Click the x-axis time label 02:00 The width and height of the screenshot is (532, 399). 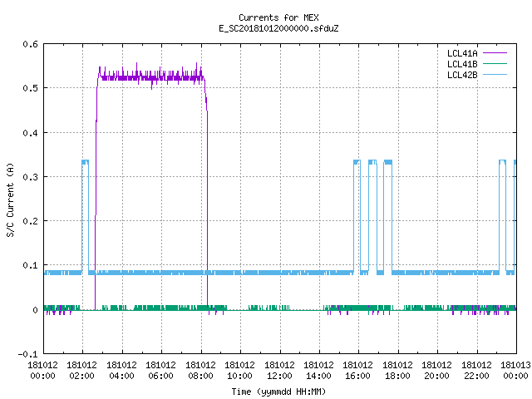click(81, 376)
